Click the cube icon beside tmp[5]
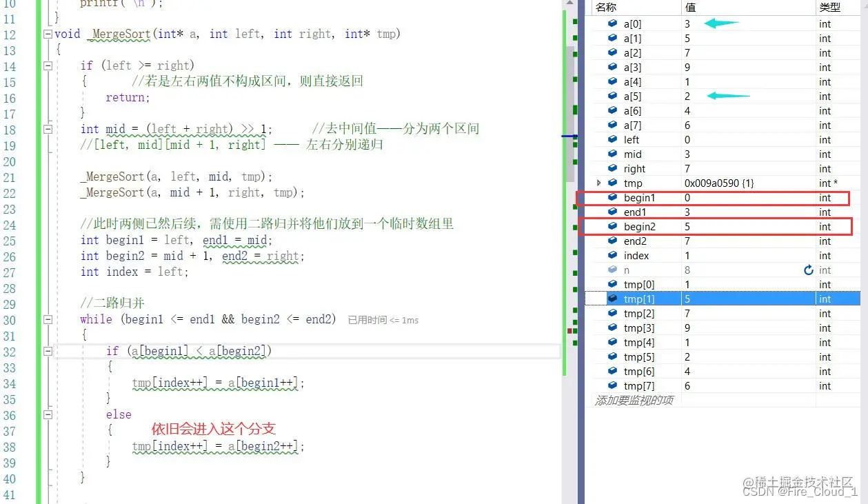Image resolution: width=868 pixels, height=504 pixels. pyautogui.click(x=612, y=356)
